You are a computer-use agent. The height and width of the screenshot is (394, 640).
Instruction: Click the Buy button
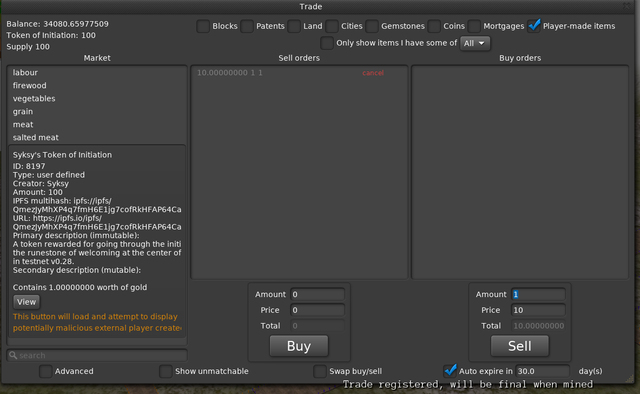coord(299,346)
